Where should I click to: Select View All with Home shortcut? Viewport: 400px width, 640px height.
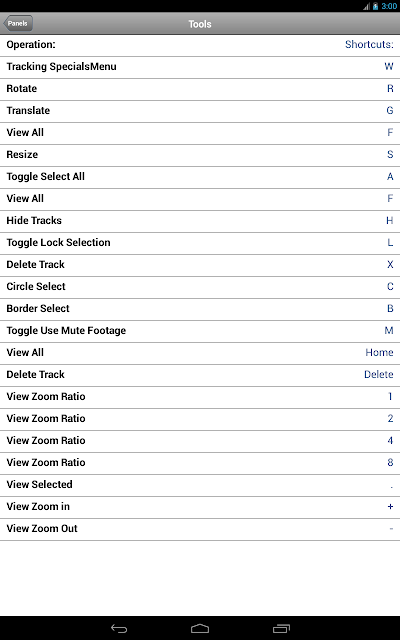pos(200,354)
